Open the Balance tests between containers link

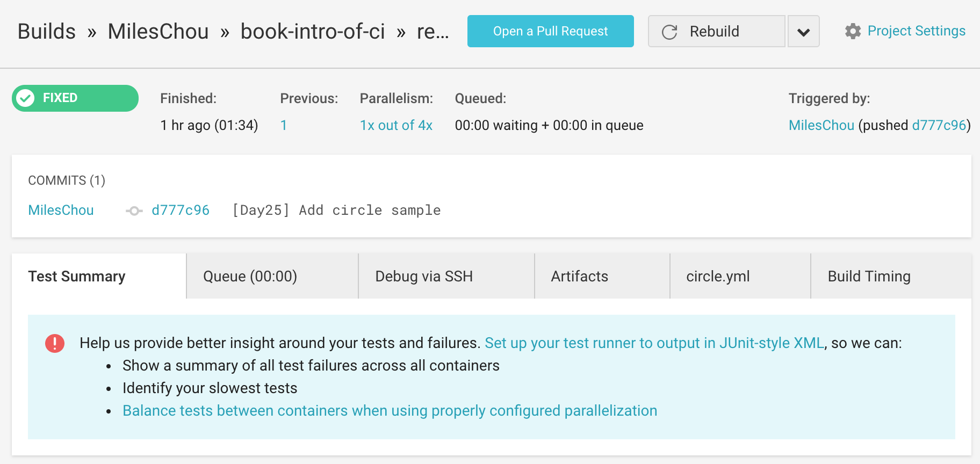point(390,410)
